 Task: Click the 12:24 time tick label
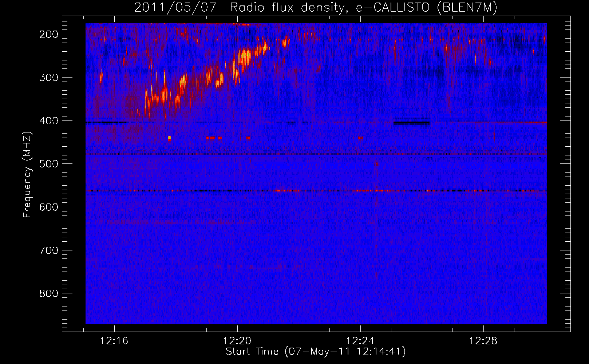pos(360,341)
